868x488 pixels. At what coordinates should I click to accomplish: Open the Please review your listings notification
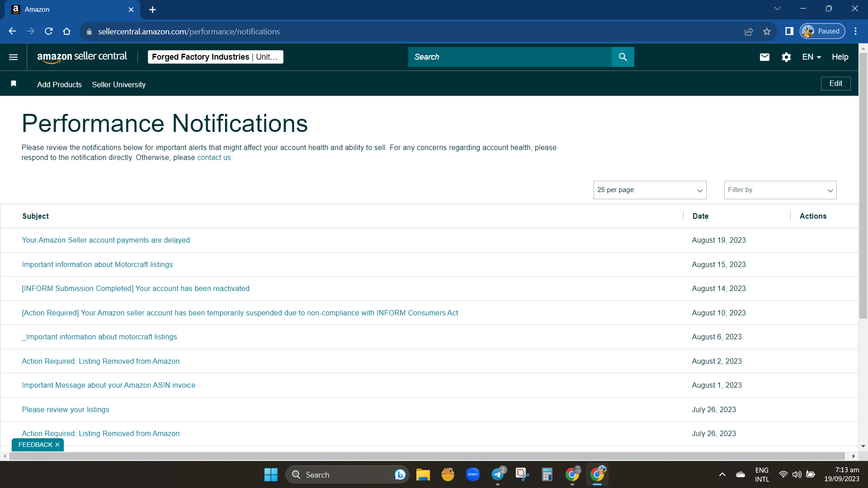pyautogui.click(x=66, y=409)
